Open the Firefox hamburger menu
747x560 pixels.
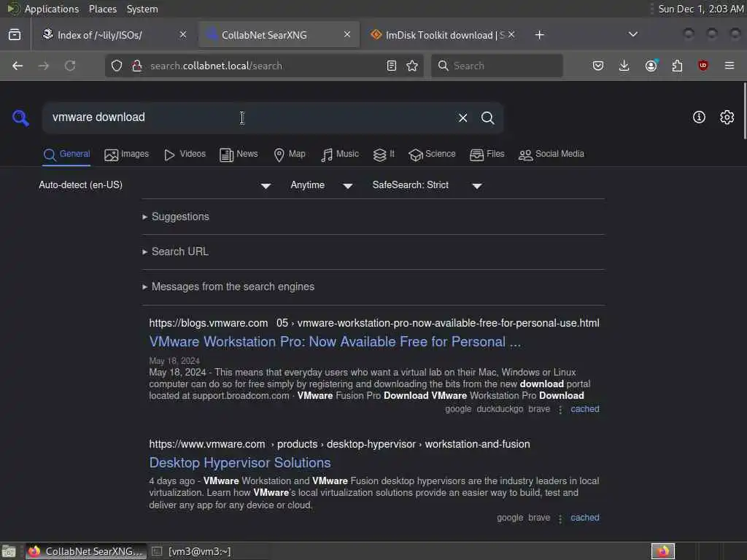729,66
